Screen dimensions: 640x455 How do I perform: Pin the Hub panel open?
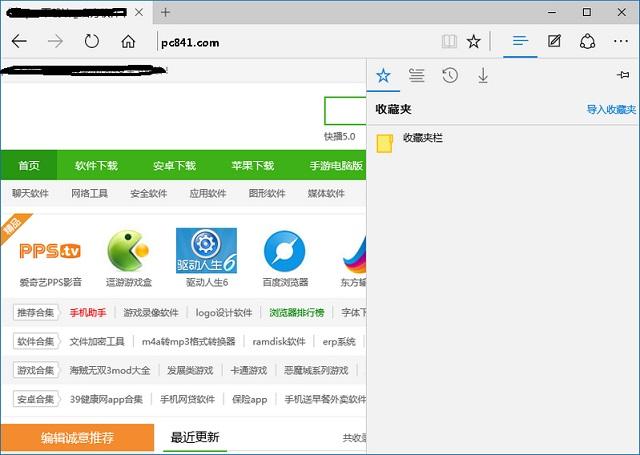click(623, 75)
